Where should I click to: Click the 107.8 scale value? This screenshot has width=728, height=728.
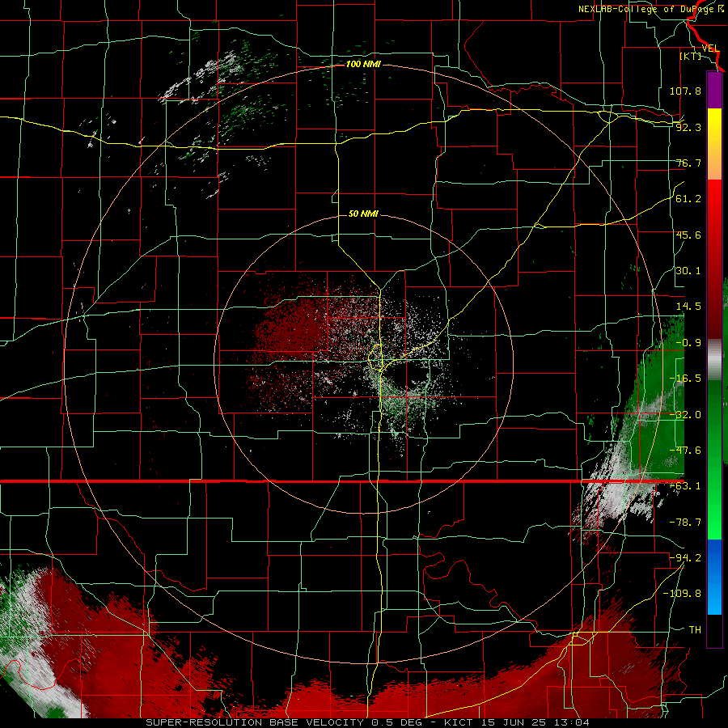pos(685,91)
